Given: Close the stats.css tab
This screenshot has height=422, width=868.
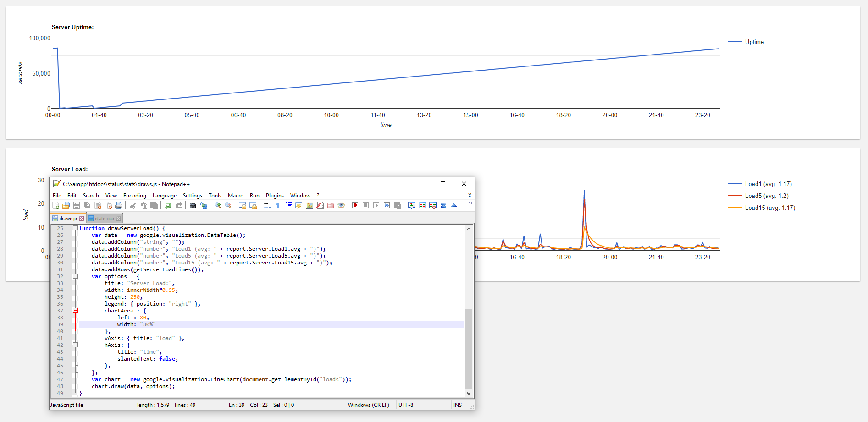Looking at the screenshot, I should pos(119,219).
